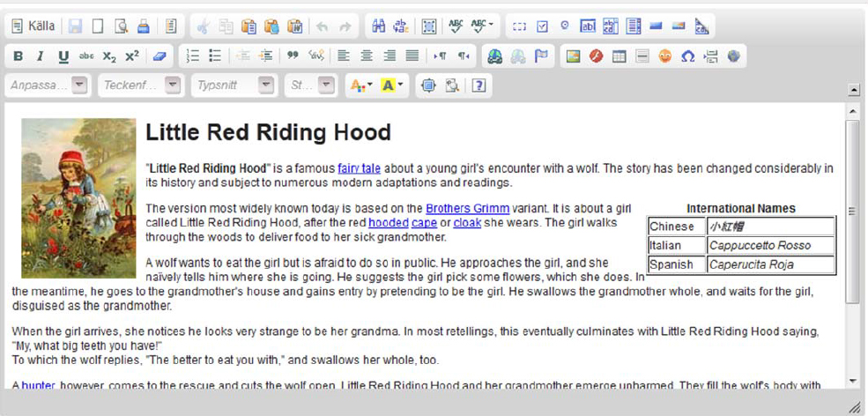
Task: Toggle italic formatting
Action: coord(40,56)
